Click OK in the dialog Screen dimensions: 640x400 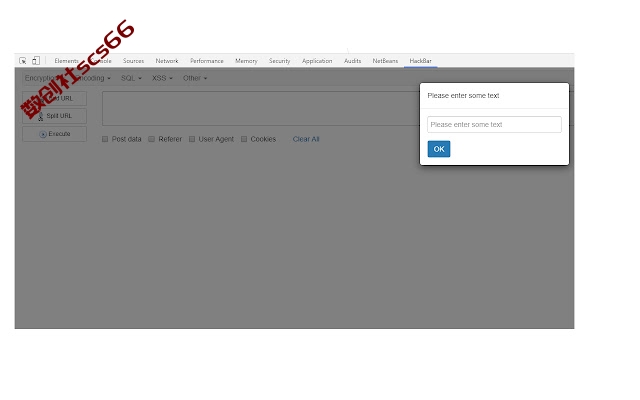click(439, 149)
